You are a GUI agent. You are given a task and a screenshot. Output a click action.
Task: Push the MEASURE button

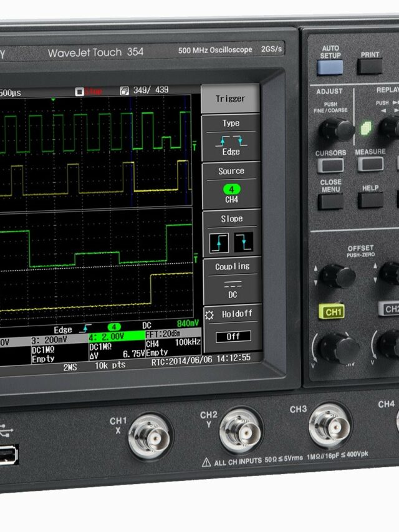(370, 164)
